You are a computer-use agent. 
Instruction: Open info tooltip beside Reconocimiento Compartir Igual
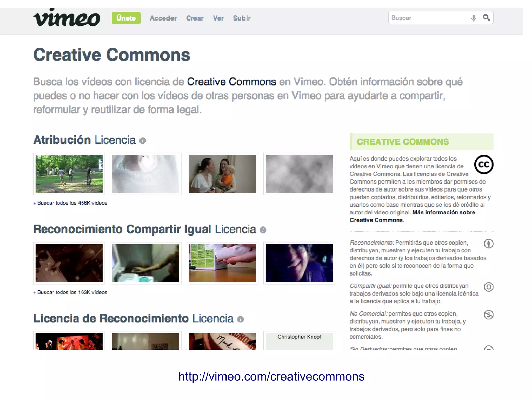click(263, 230)
